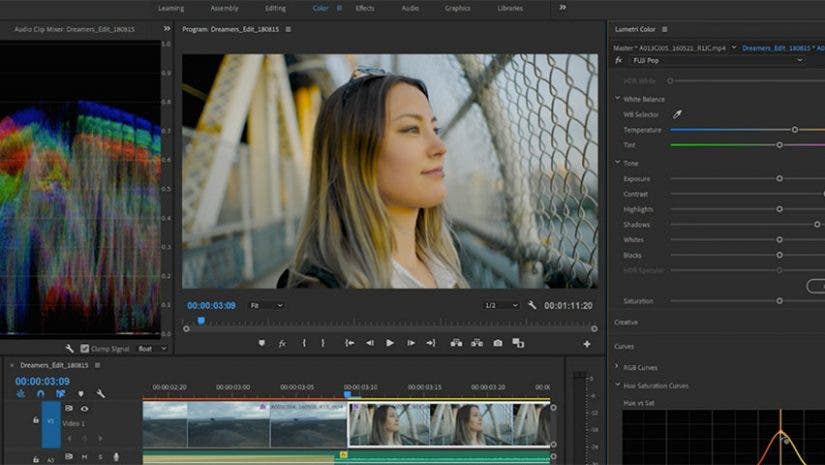Switch to the Assembly workspace
Image resolution: width=825 pixels, height=465 pixels.
[x=225, y=8]
